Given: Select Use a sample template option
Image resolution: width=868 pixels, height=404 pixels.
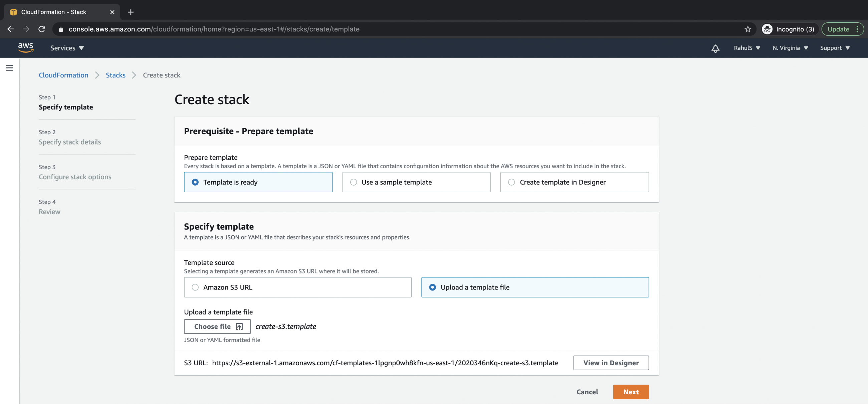Looking at the screenshot, I should pyautogui.click(x=416, y=182).
